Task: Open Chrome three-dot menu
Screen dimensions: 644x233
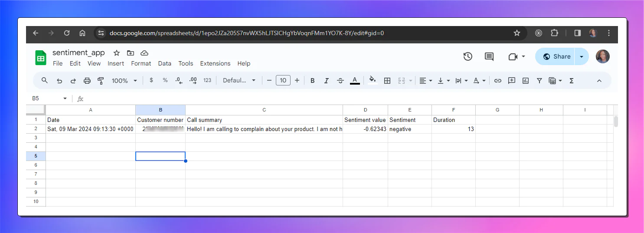Action: 609,33
